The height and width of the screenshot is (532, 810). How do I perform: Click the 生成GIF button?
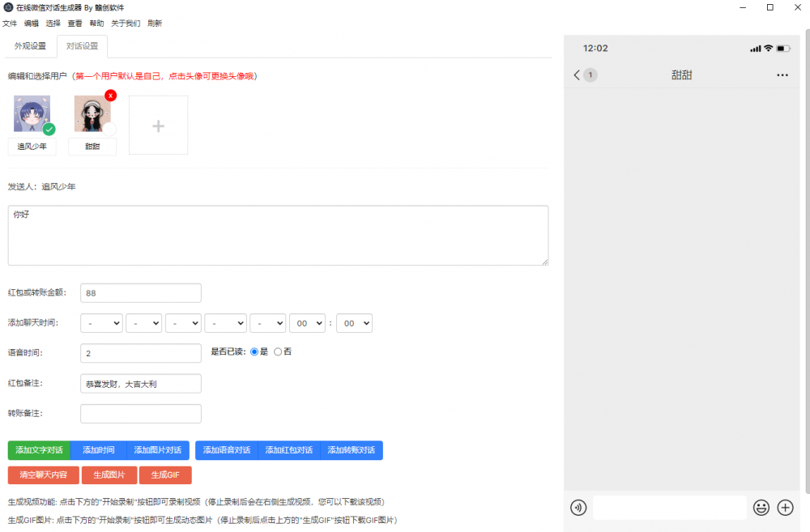coord(165,475)
